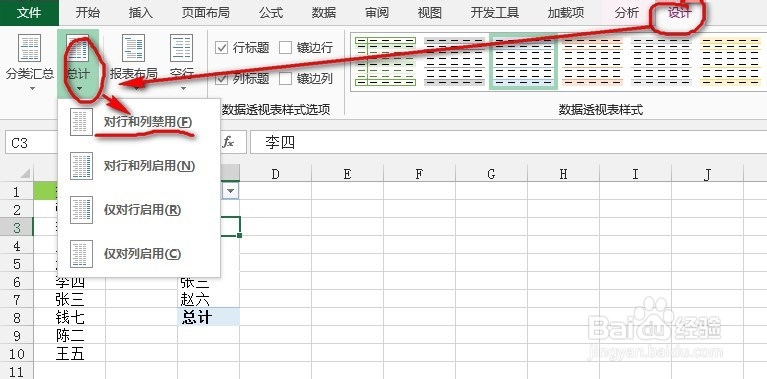Choose 仅对列启用(C) menu option
This screenshot has width=767, height=379.
[x=139, y=253]
